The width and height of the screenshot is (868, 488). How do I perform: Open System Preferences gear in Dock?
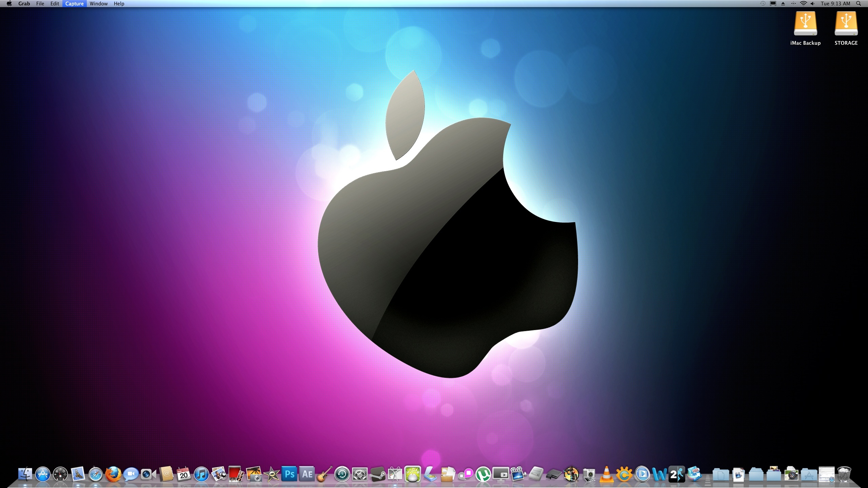360,474
